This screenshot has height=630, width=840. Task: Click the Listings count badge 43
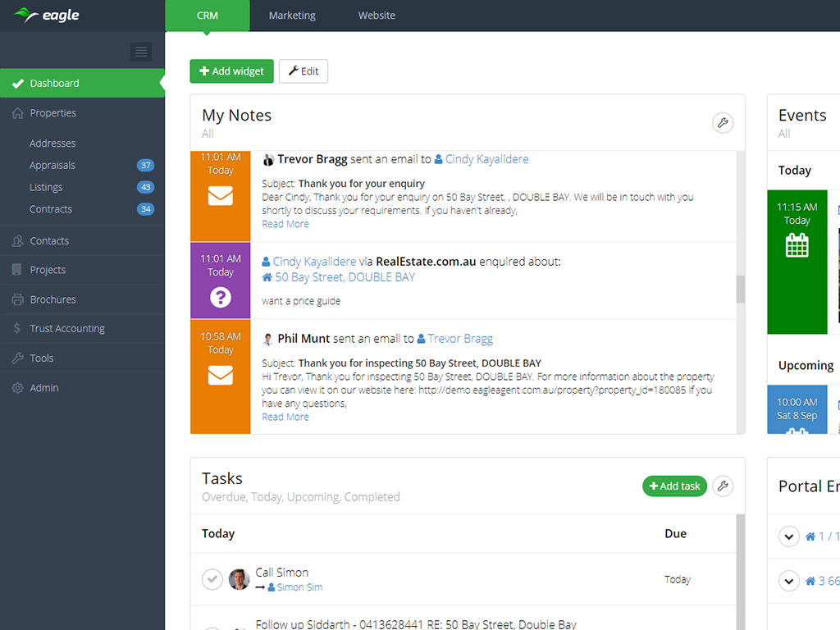(146, 187)
